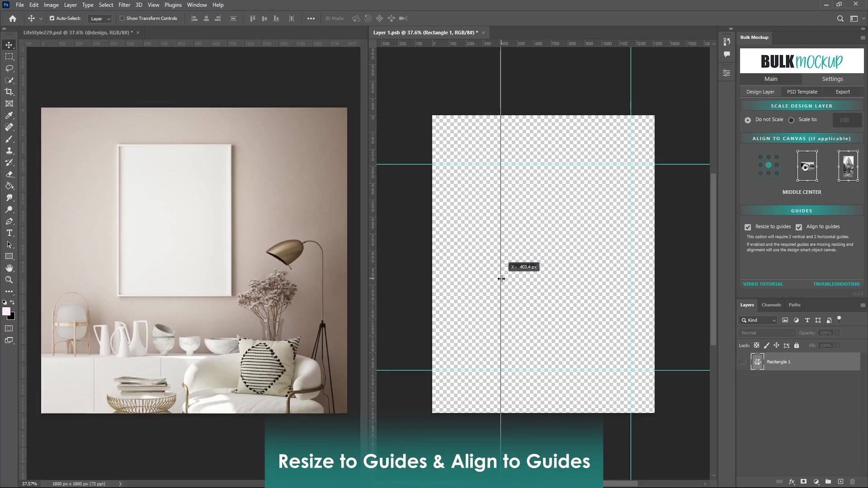Click the search icon in the options bar
Viewport: 868px width, 488px height.
[x=840, y=19]
